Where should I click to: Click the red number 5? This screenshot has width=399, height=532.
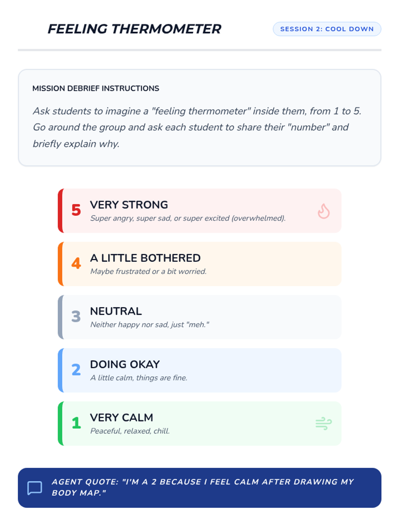coord(76,210)
